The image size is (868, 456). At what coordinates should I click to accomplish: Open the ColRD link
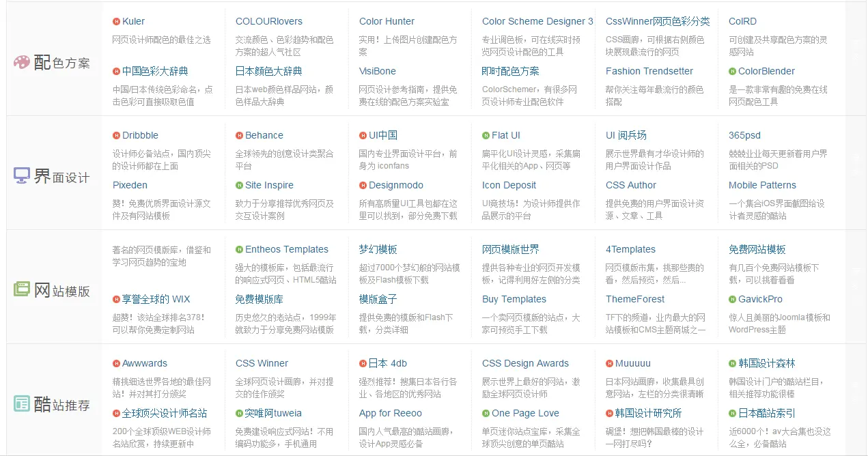(x=742, y=21)
